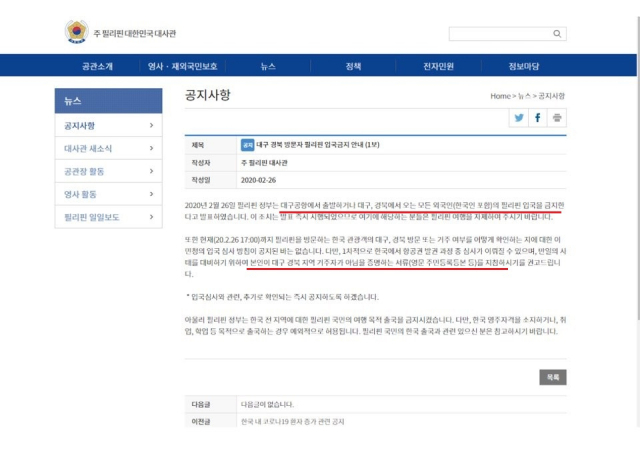Open the 정보마당 menu

(x=524, y=66)
